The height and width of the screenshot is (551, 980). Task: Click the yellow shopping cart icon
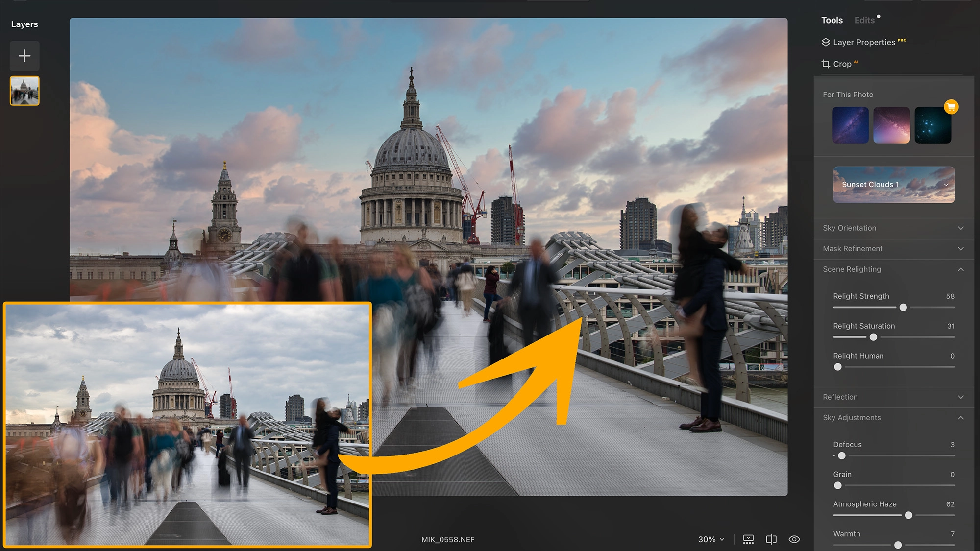coord(951,107)
